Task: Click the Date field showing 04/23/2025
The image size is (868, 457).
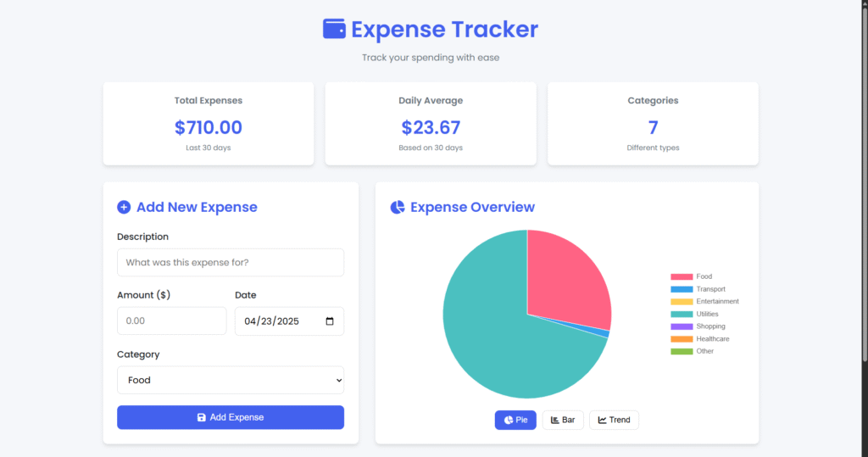Action: 280,321
